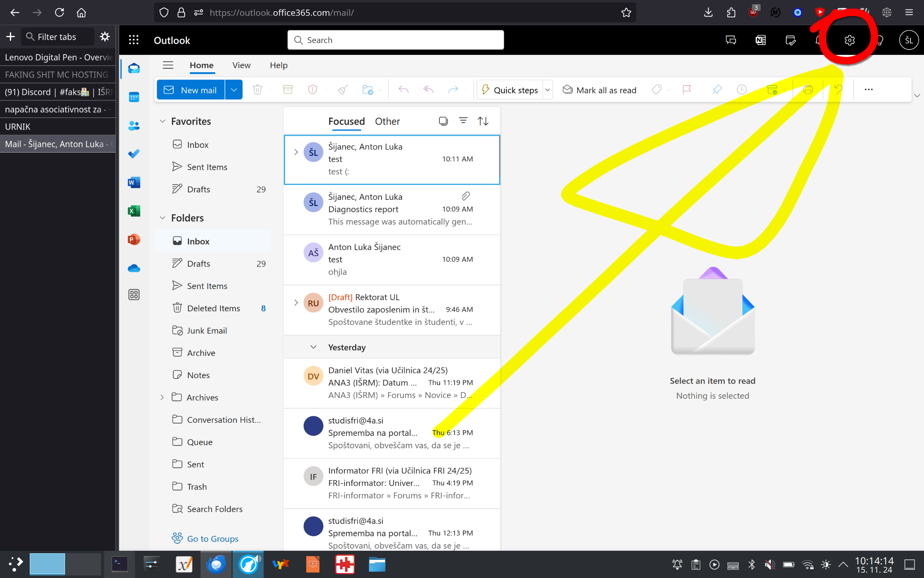The height and width of the screenshot is (578, 924).
Task: Toggle the select all messages checkbox
Action: [x=443, y=121]
